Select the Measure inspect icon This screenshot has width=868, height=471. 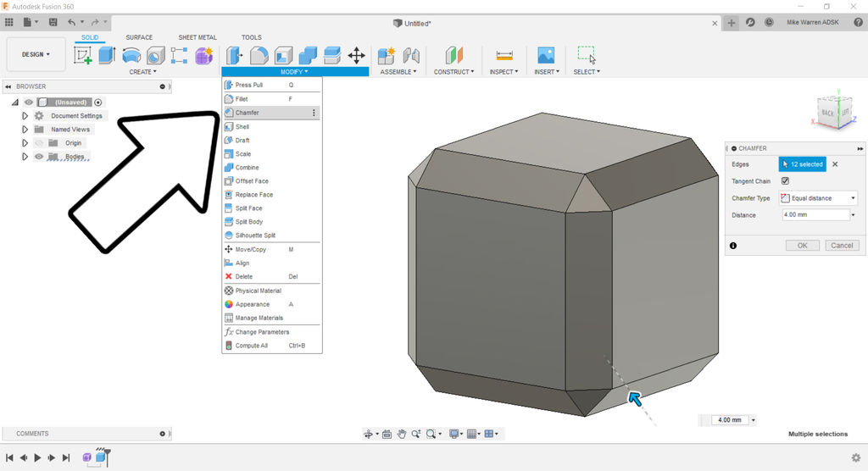click(x=504, y=55)
